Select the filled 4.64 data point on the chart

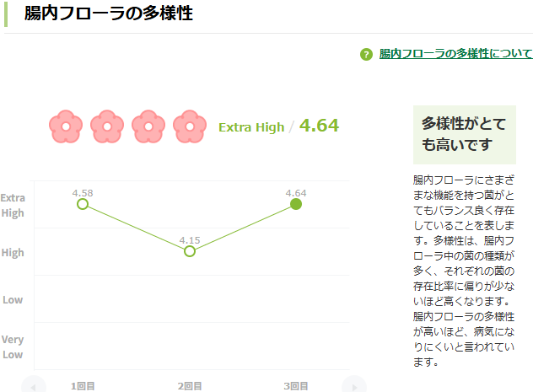(x=296, y=204)
